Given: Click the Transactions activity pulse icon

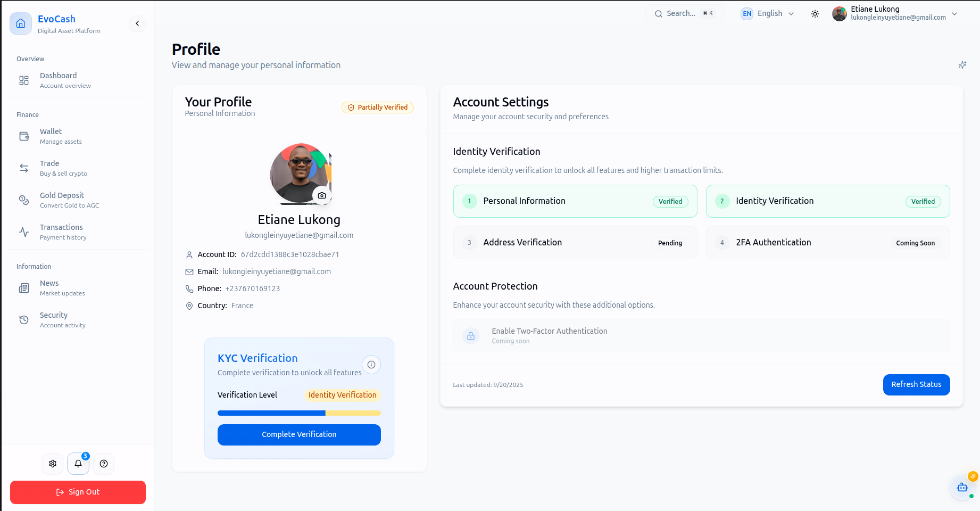Looking at the screenshot, I should click(24, 232).
